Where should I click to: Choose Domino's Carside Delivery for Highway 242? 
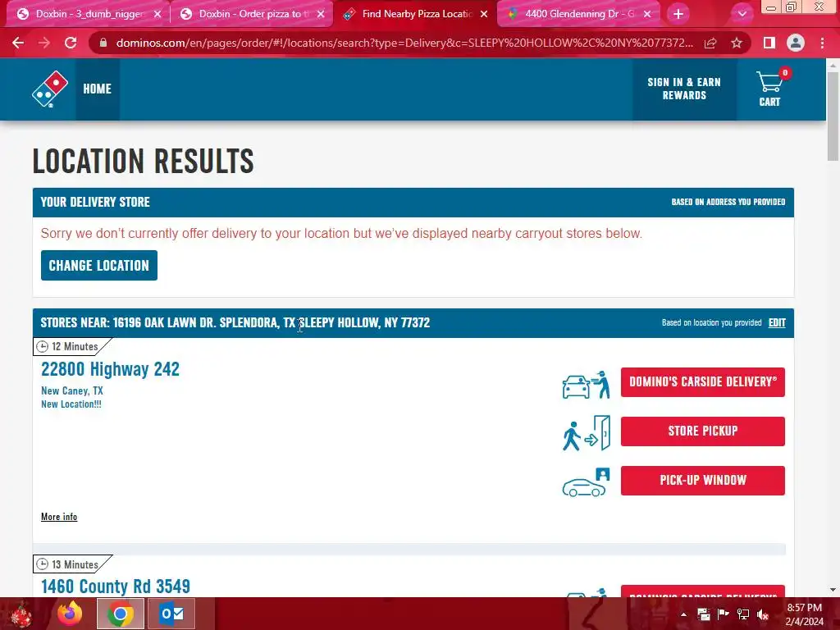[703, 382]
